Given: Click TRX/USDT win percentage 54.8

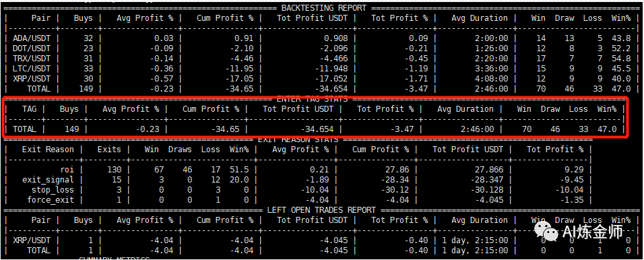Looking at the screenshot, I should [x=620, y=59].
